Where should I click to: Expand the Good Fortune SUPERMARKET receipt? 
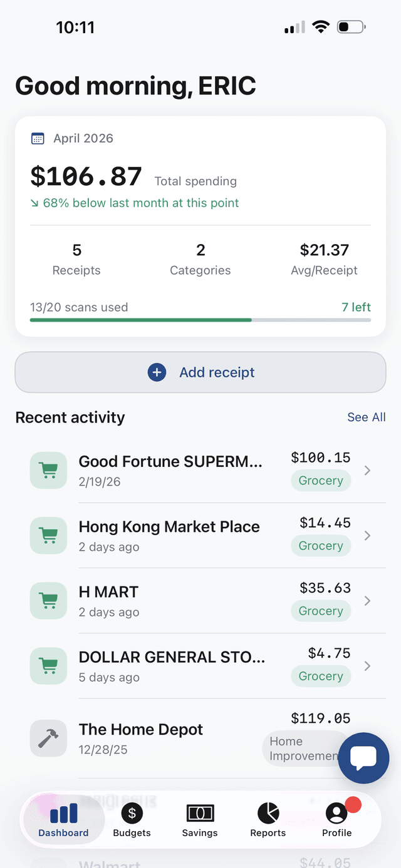click(367, 471)
